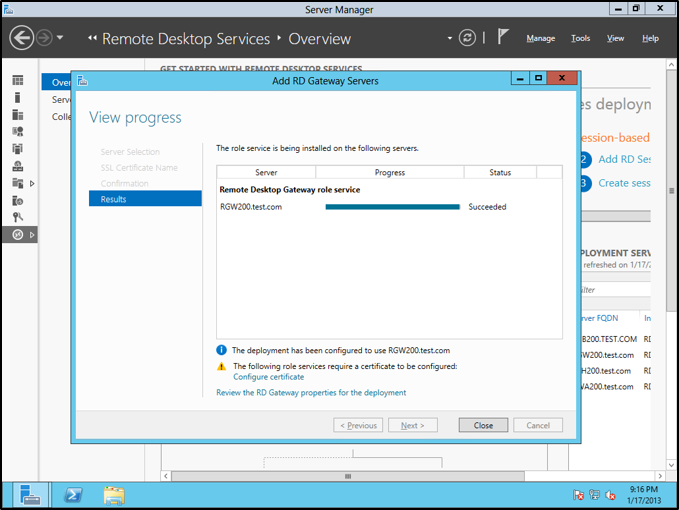Click the Remote Desktop Services sidebar icon

click(17, 234)
